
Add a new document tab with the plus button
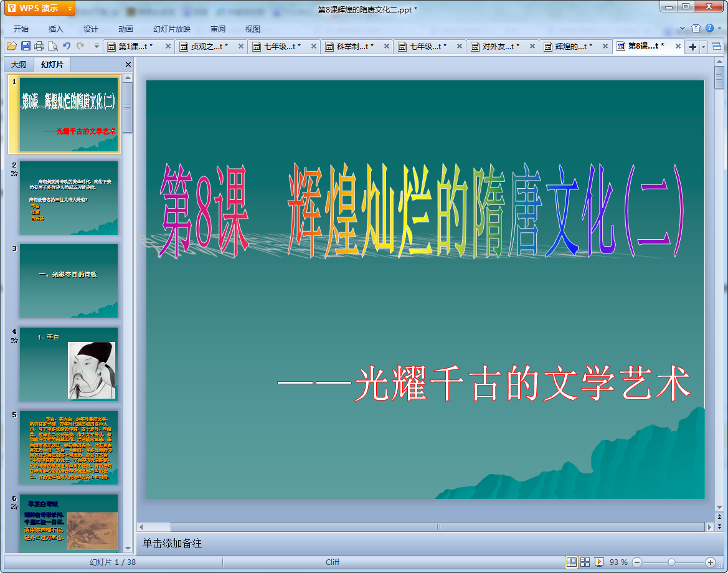click(x=693, y=47)
